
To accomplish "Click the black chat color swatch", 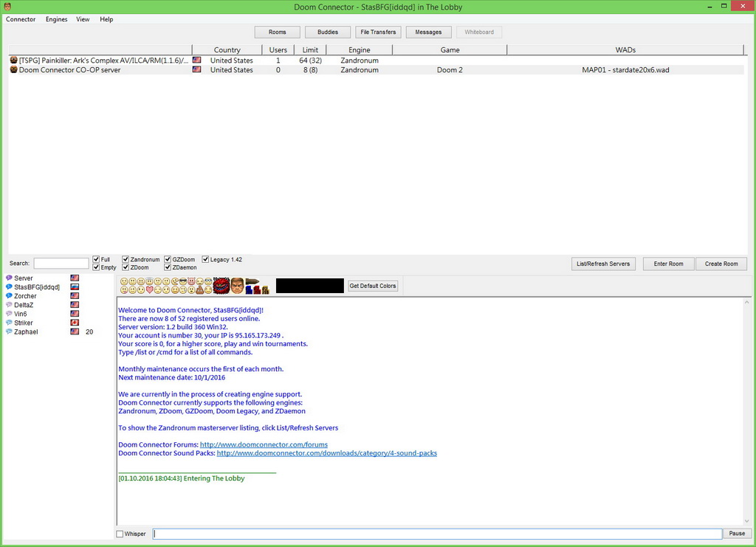I will pyautogui.click(x=309, y=286).
